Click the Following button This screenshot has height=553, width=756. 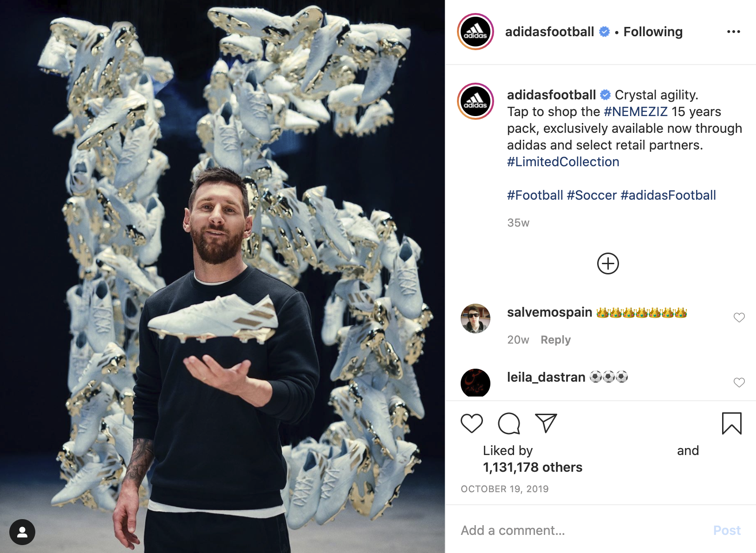pos(653,32)
